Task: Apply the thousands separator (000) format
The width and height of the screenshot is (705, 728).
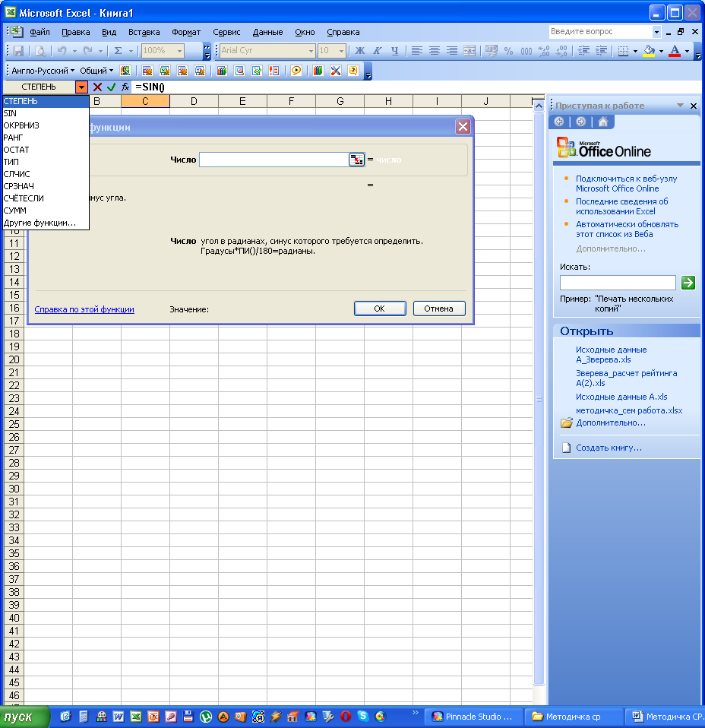Action: click(526, 51)
